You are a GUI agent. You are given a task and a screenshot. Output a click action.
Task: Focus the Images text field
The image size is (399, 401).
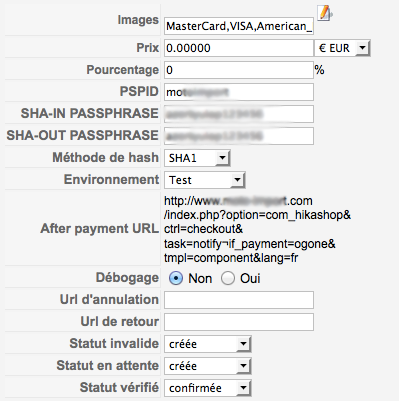(239, 26)
